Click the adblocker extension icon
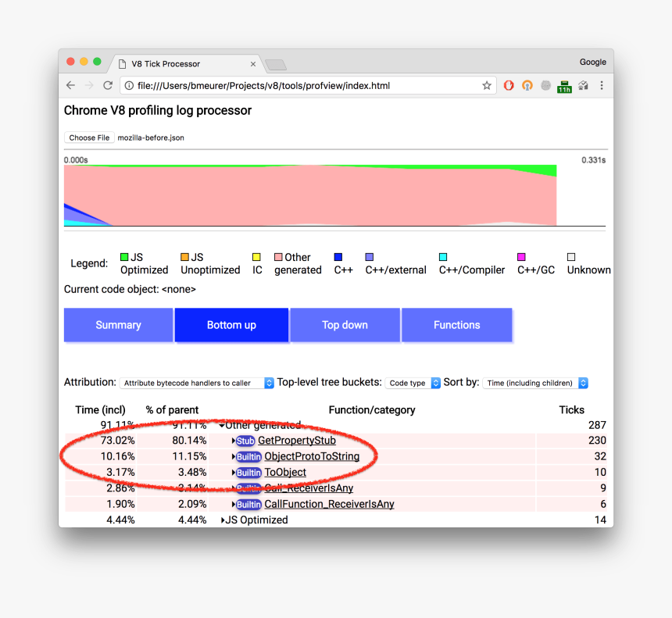The width and height of the screenshot is (672, 618). pyautogui.click(x=509, y=86)
